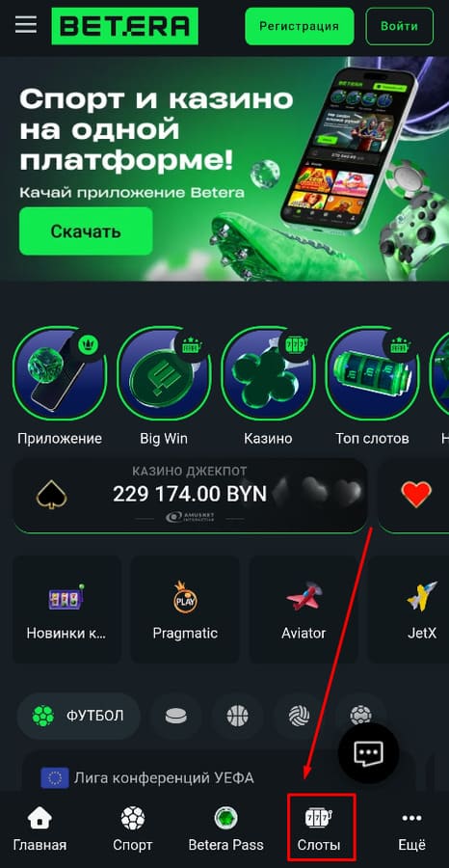
Task: Open the hamburger menu icon
Action: (x=25, y=25)
